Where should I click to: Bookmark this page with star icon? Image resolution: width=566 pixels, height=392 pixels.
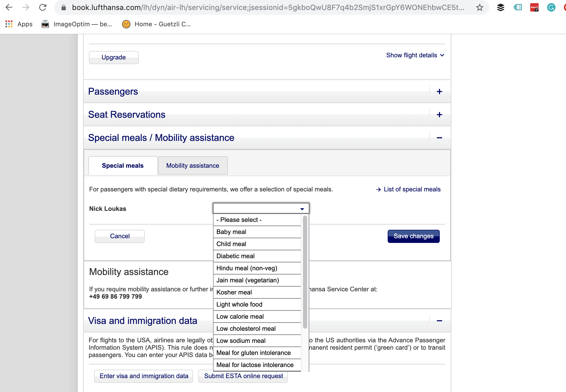pos(479,7)
